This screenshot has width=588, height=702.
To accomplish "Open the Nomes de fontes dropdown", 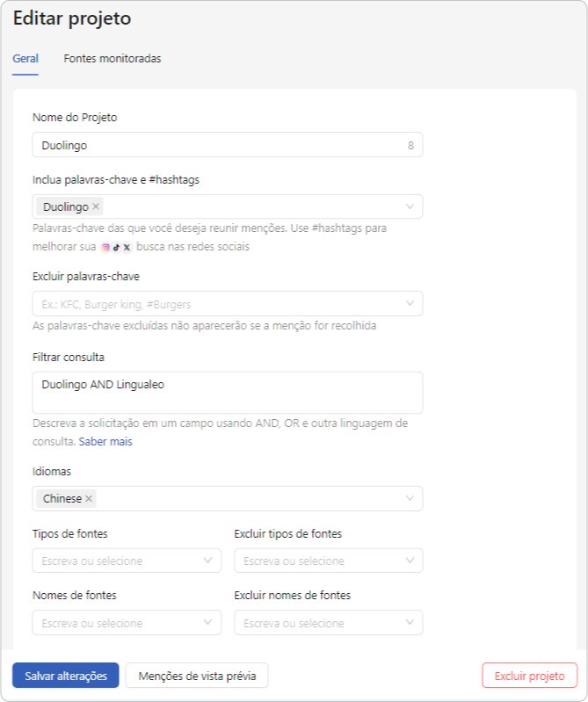I will (127, 622).
